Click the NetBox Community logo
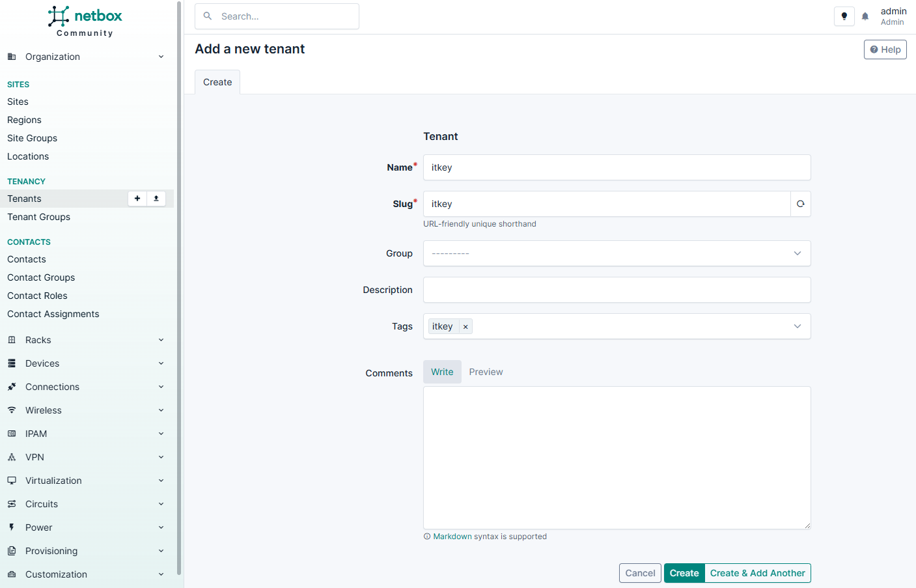 (85, 21)
